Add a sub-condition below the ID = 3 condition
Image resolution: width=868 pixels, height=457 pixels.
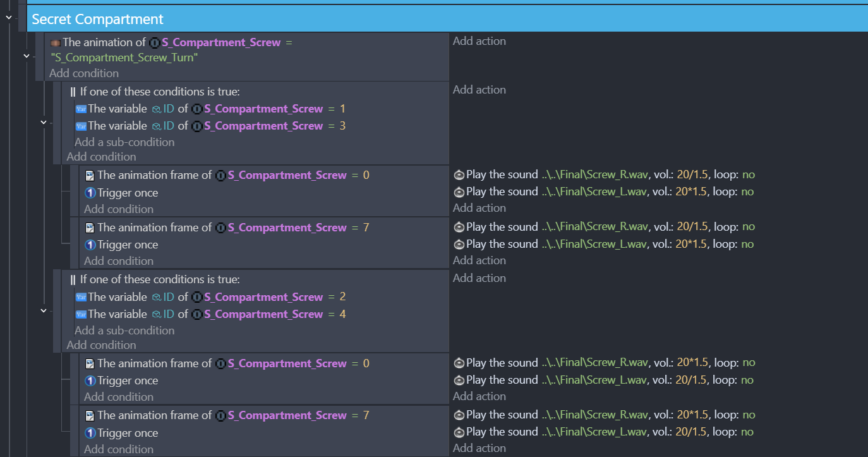124,142
